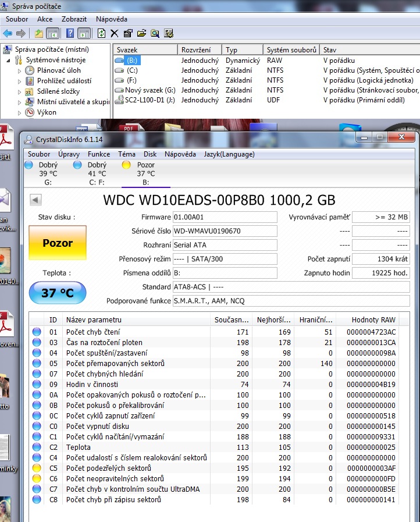Screen dimensions: 420x522
Task: Click the Zapnuto hodin value 19225 hod.
Action: (380, 273)
